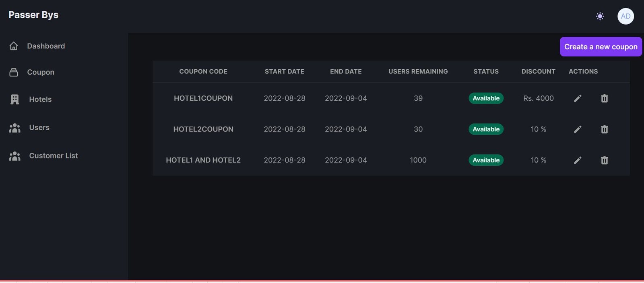Edit the HOTEL1 AND HOTEL2 coupon

pyautogui.click(x=578, y=160)
